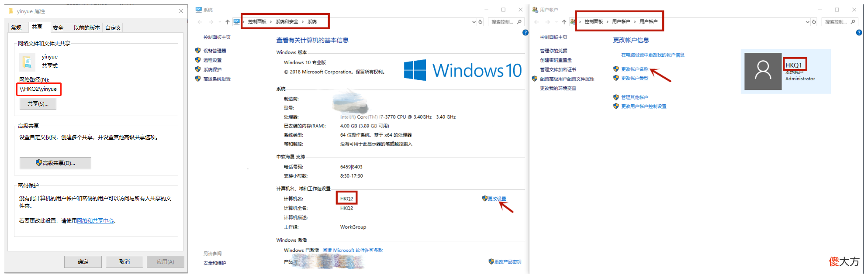Viewport: 868px width, 278px height.
Task: Open 控制面板主页 in 系统 window
Action: pyautogui.click(x=217, y=38)
